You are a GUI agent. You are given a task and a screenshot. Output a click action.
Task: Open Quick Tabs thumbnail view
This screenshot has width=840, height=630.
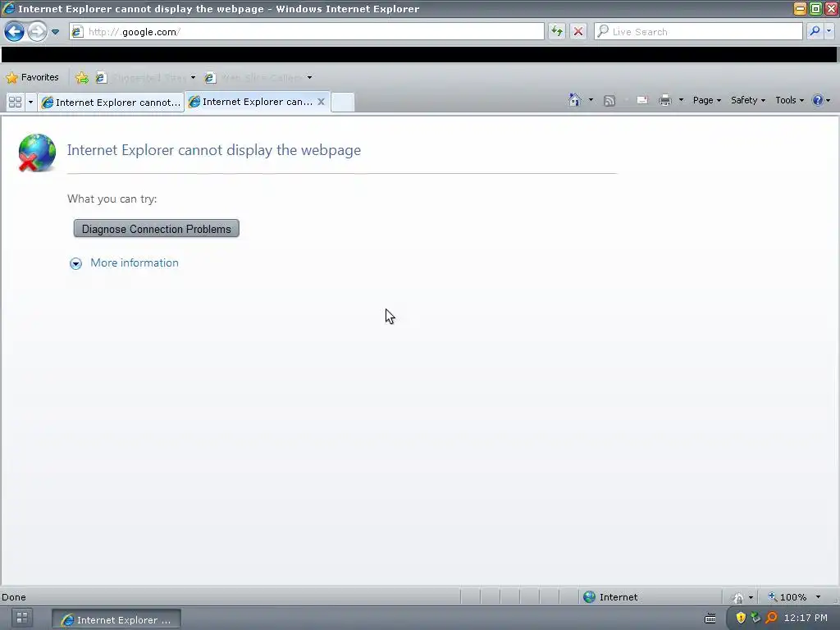(x=15, y=102)
